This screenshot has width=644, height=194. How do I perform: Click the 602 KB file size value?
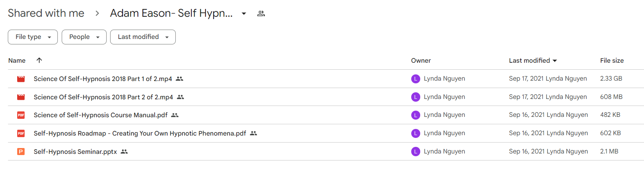pyautogui.click(x=610, y=133)
